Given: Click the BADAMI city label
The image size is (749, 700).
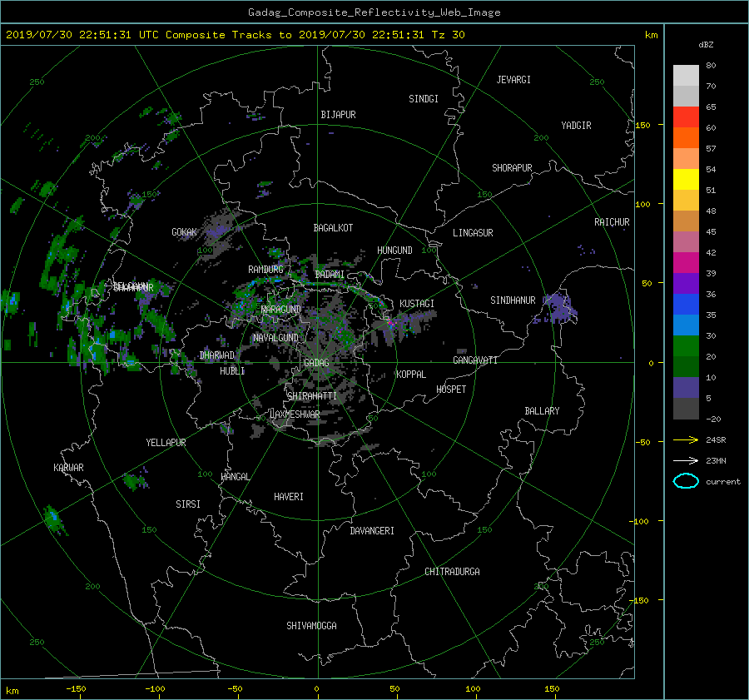Looking at the screenshot, I should (330, 275).
